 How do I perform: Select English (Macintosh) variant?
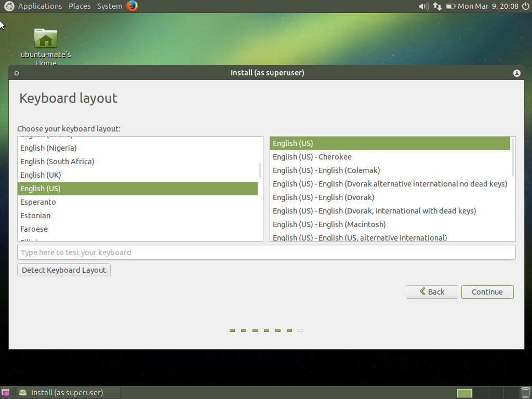click(x=390, y=224)
